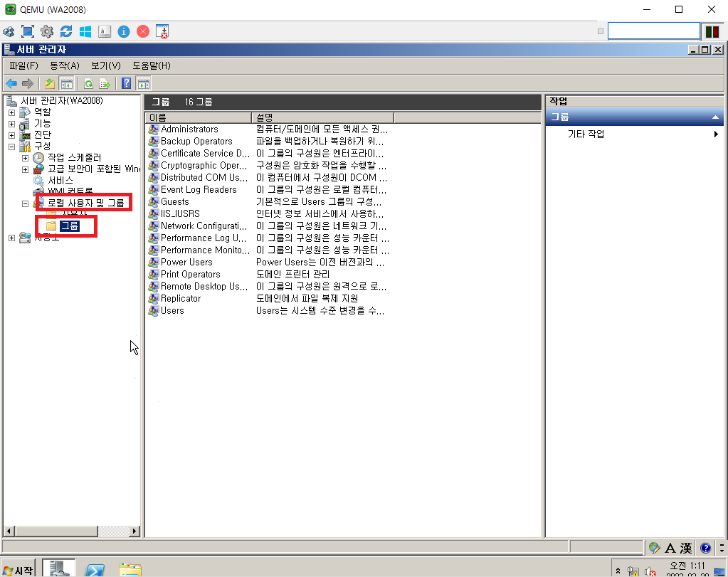Screen dimensions: 728x577
Task: Select the Print Operators group
Action: pyautogui.click(x=190, y=274)
